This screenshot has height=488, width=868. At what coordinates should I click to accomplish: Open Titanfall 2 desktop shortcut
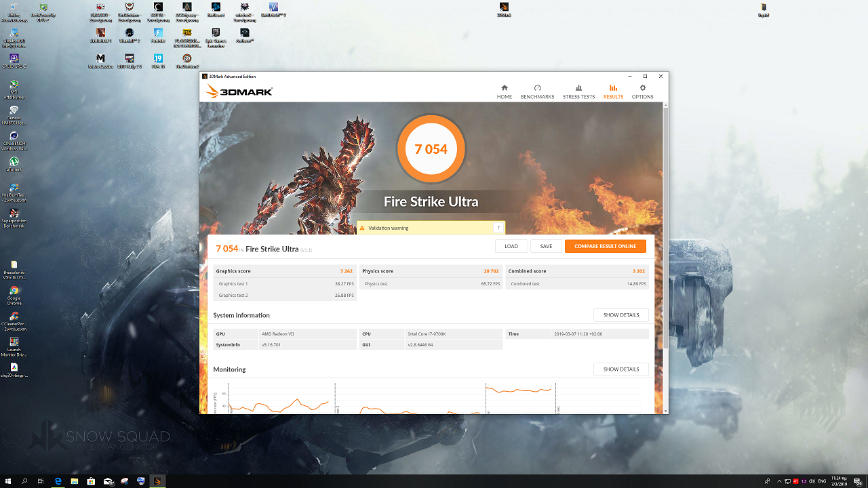click(129, 35)
